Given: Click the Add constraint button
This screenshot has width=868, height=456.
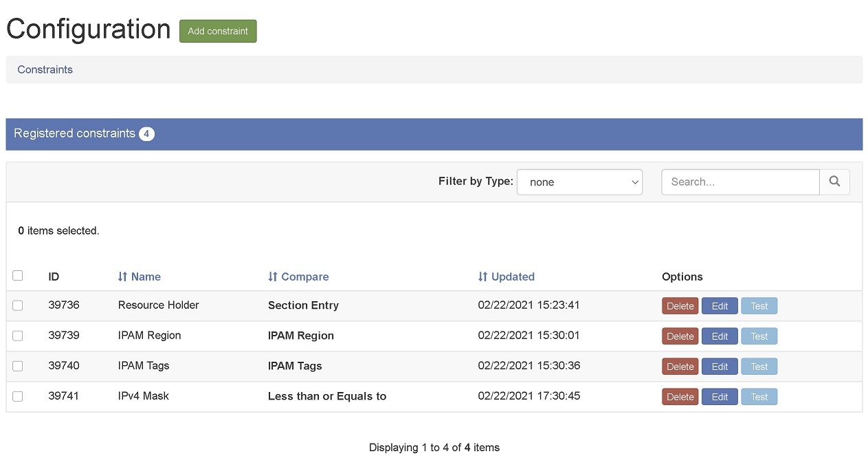Looking at the screenshot, I should [218, 31].
